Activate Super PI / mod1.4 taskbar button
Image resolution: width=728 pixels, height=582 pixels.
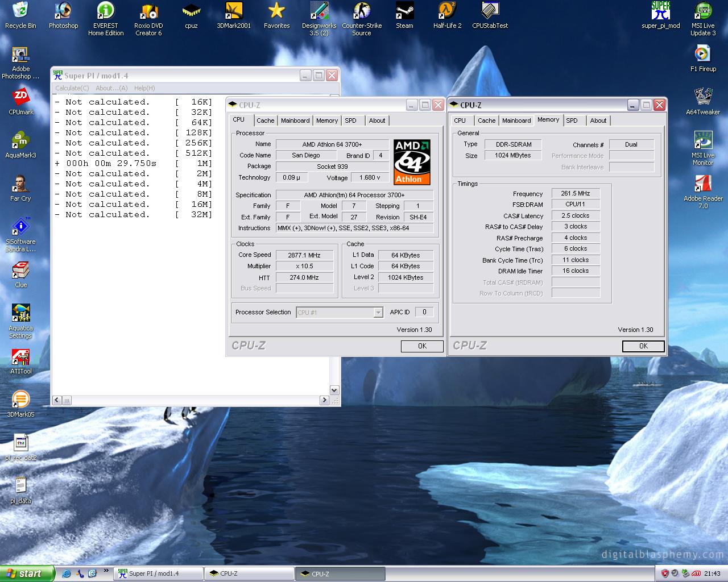click(159, 573)
